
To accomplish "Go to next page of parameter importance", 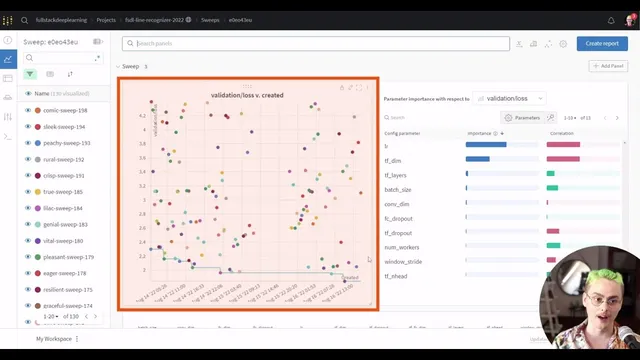I will point(617,118).
